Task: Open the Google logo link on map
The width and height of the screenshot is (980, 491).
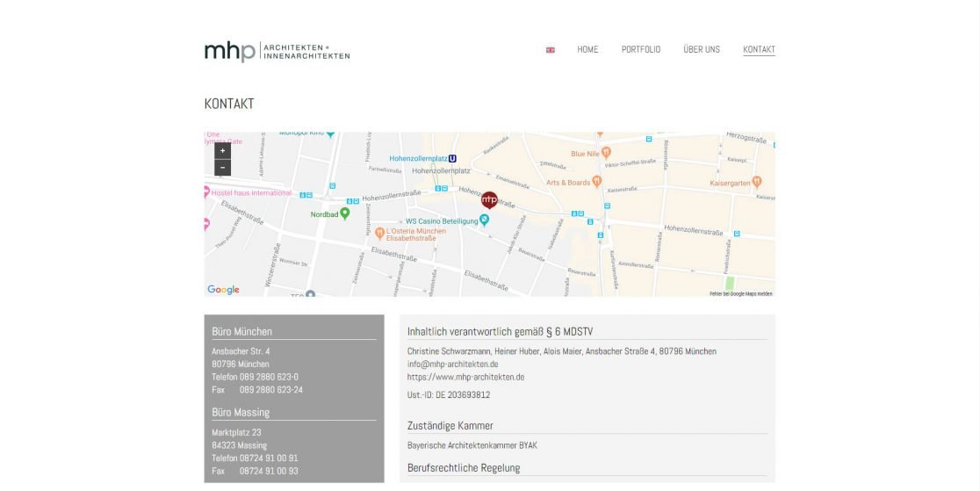Action: coord(223,290)
